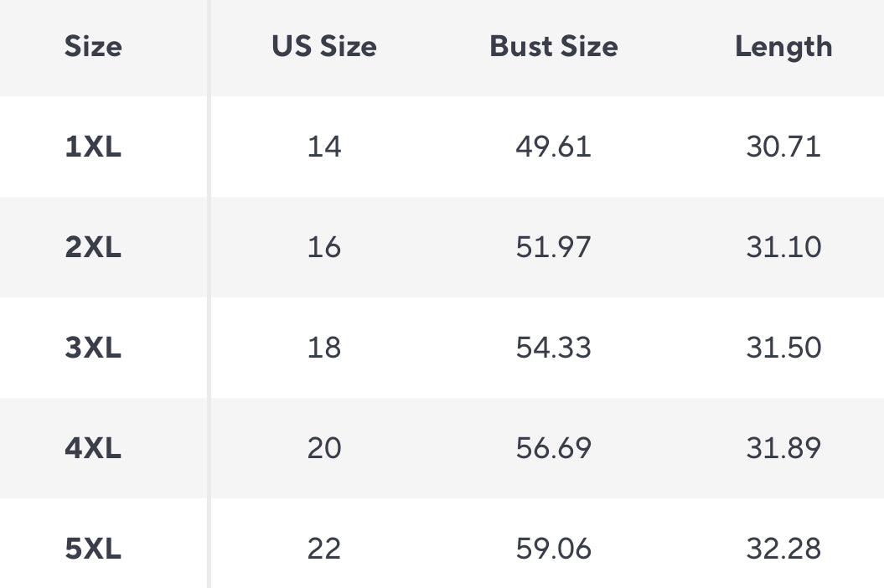Click the US Size column header
This screenshot has width=884, height=588.
coord(324,46)
